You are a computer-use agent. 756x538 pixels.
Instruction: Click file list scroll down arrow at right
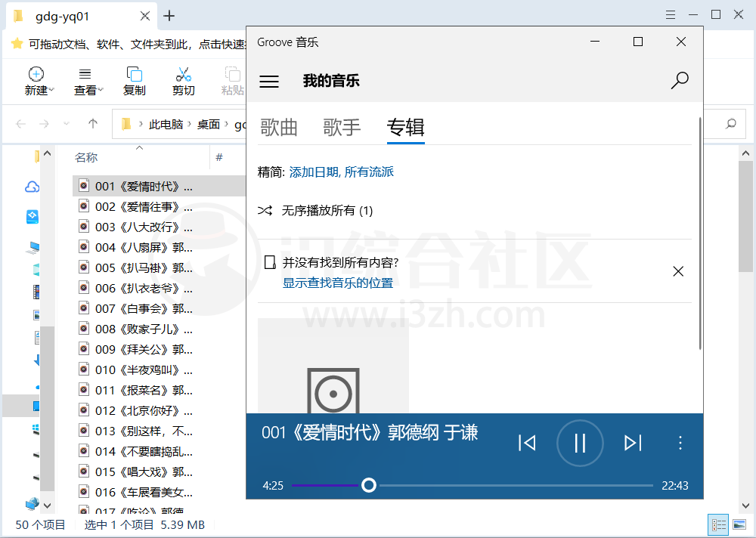tap(745, 506)
